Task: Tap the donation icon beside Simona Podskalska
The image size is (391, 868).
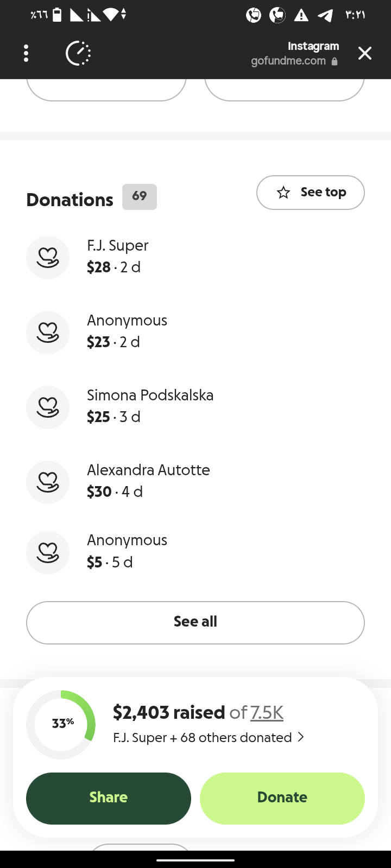Action: point(48,407)
